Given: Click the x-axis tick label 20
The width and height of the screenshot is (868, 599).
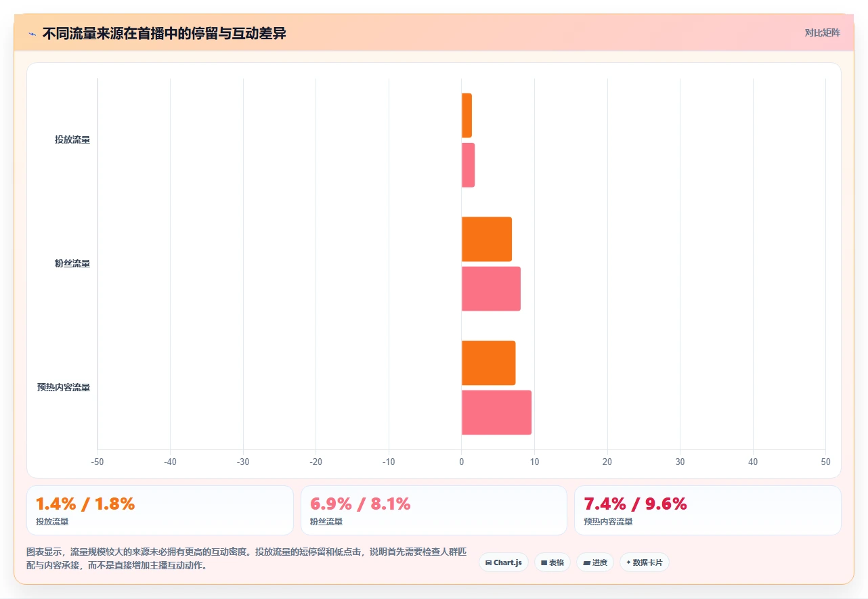Looking at the screenshot, I should point(607,462).
